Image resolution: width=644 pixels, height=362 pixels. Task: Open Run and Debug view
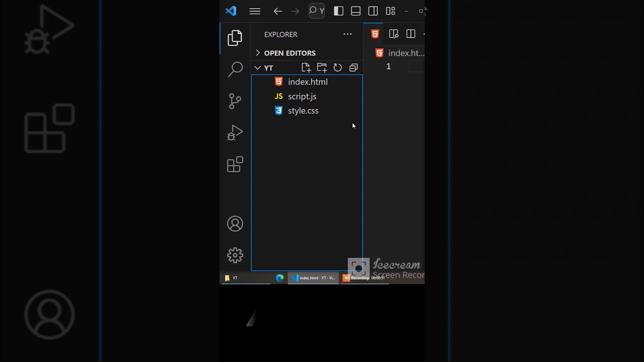tap(235, 133)
